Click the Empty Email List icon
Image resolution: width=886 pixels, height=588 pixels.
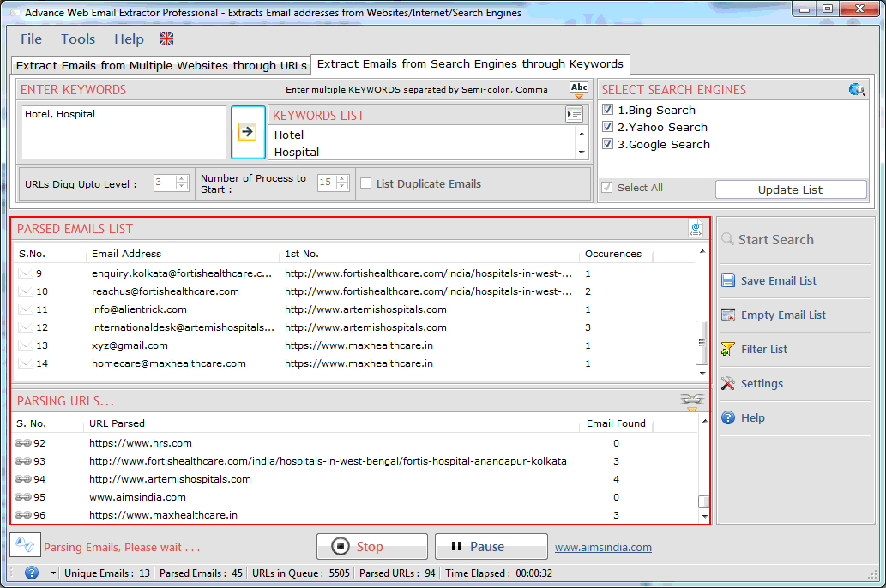pyautogui.click(x=728, y=315)
